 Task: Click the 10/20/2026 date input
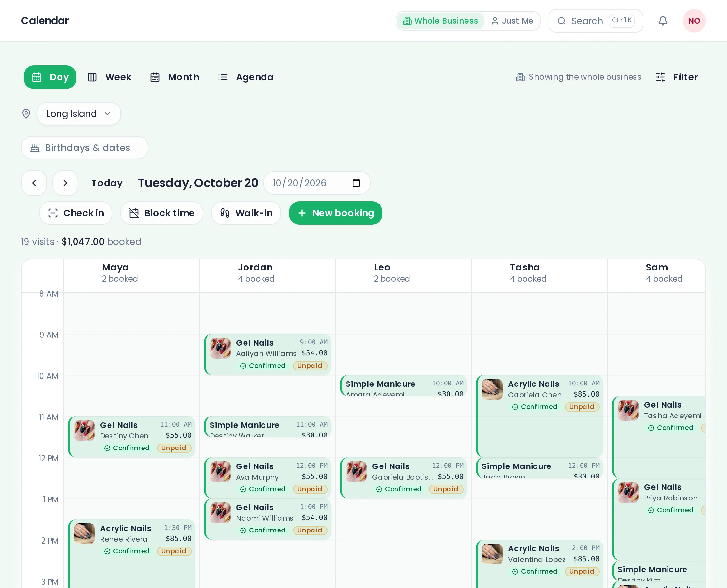317,183
